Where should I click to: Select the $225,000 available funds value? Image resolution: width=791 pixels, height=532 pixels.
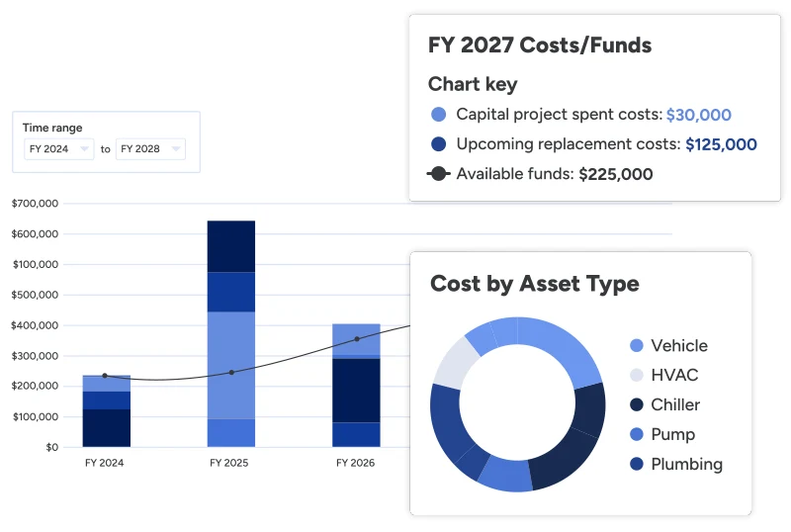click(615, 174)
